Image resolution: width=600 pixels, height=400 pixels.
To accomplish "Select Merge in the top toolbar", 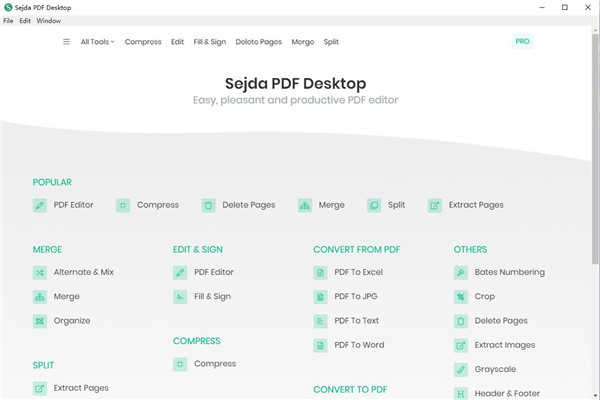I will (x=303, y=42).
